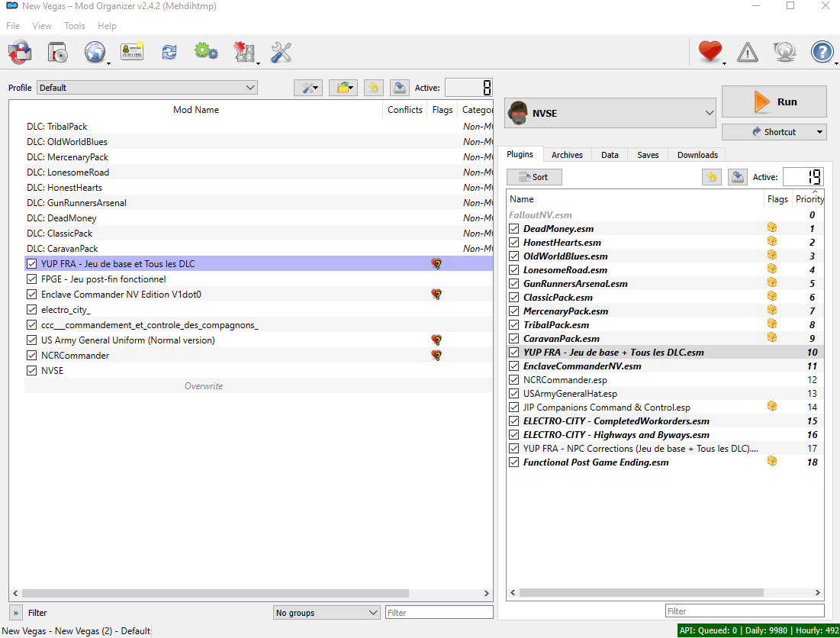Open Settings wrench and screwdriver icon
This screenshot has height=638, width=840.
[281, 52]
